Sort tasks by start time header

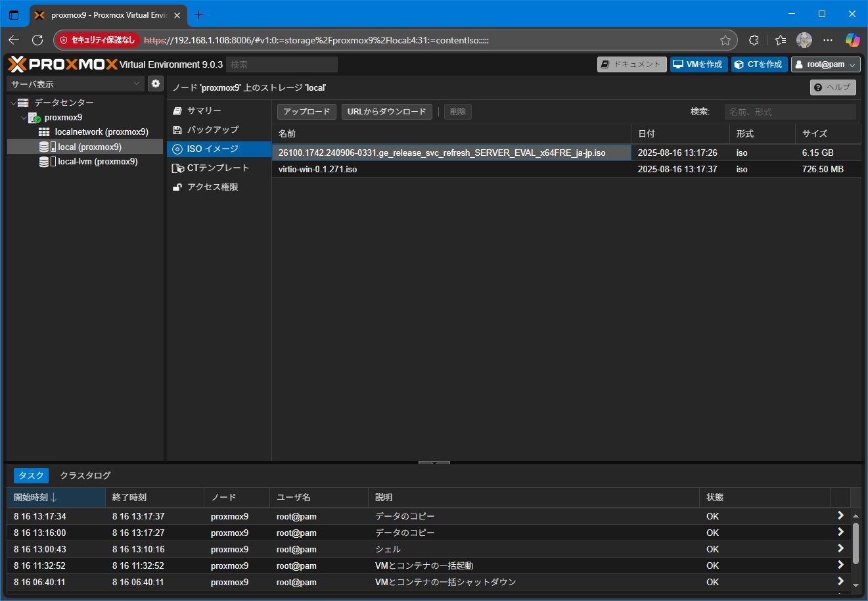point(56,497)
